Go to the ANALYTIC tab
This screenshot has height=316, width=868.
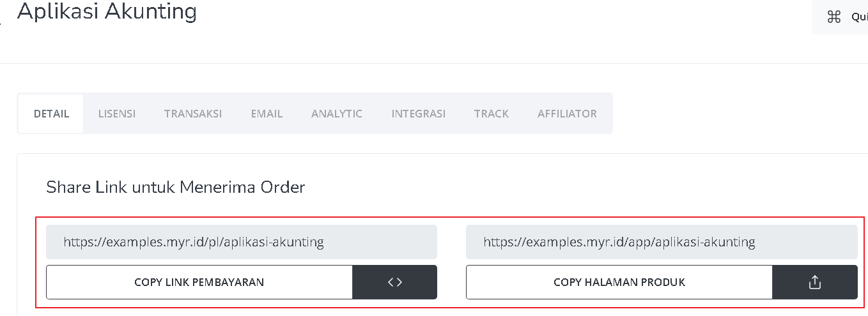(x=337, y=114)
